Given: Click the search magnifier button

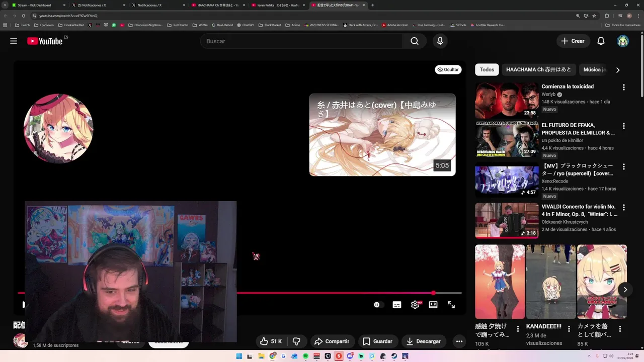Looking at the screenshot, I should [x=415, y=41].
